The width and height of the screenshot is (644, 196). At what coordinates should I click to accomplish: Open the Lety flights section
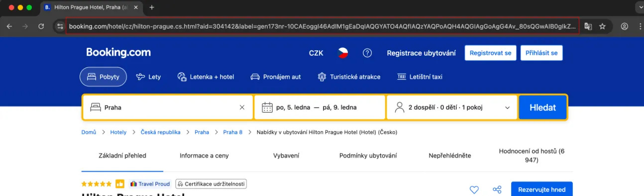148,77
